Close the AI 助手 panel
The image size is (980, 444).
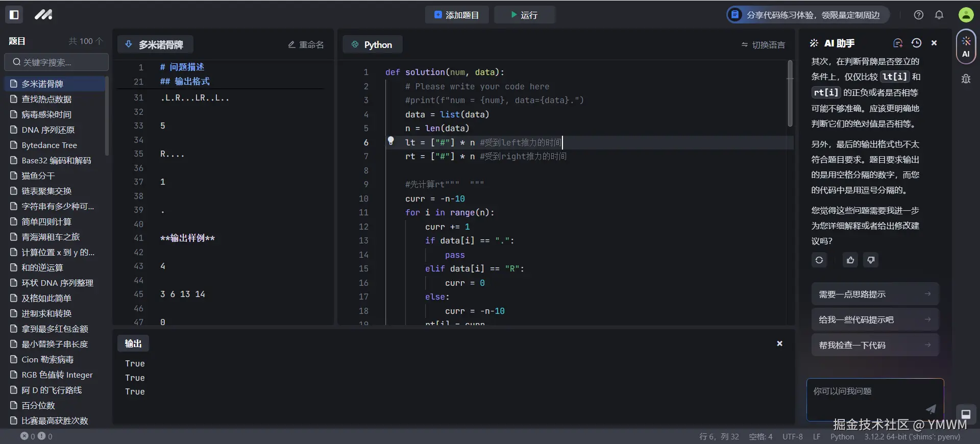934,43
